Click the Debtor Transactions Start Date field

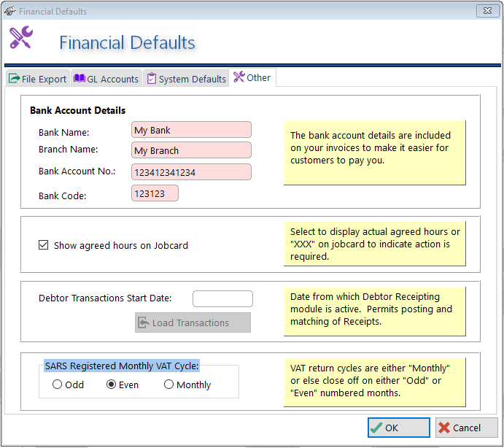pos(222,298)
